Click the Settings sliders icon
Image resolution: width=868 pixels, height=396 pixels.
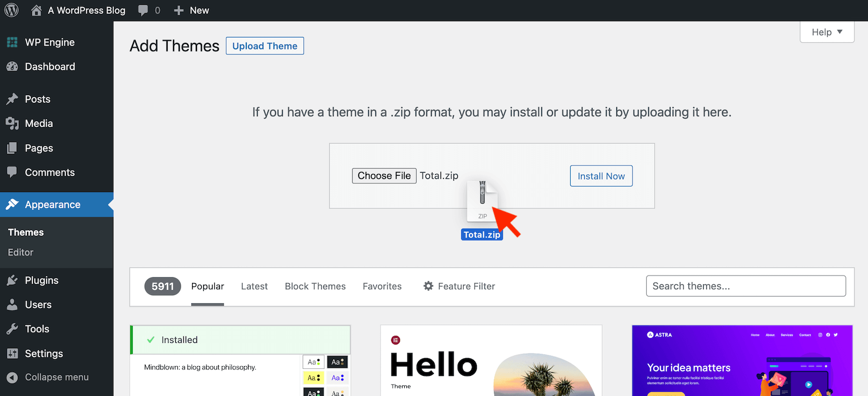click(12, 354)
